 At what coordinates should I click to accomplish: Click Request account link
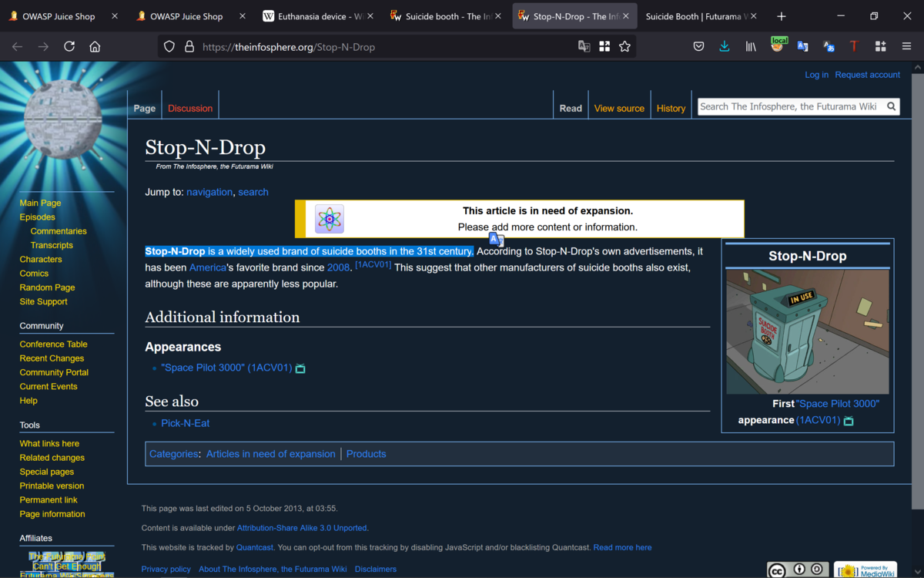point(867,75)
